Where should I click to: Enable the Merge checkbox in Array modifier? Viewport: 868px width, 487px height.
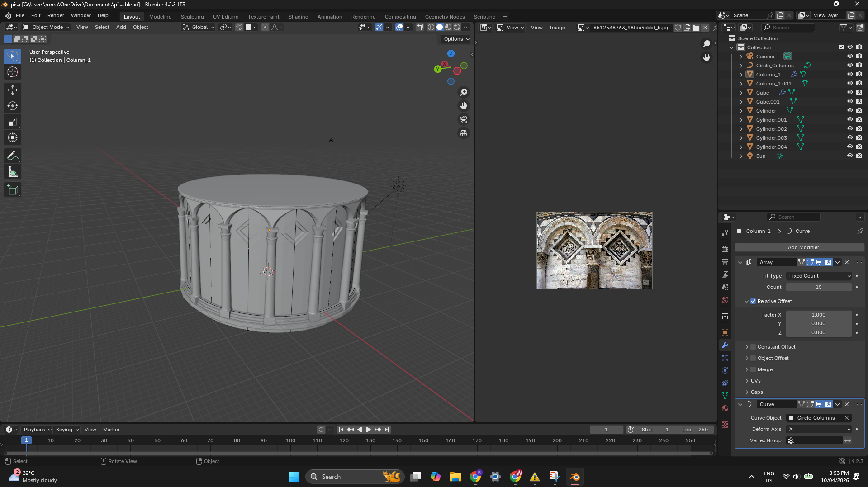pos(753,369)
